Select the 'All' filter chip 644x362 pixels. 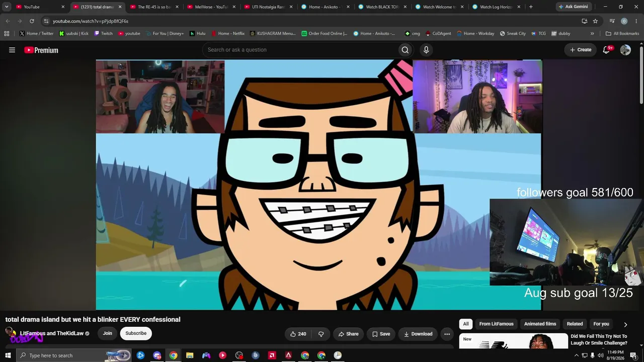[x=466, y=324]
